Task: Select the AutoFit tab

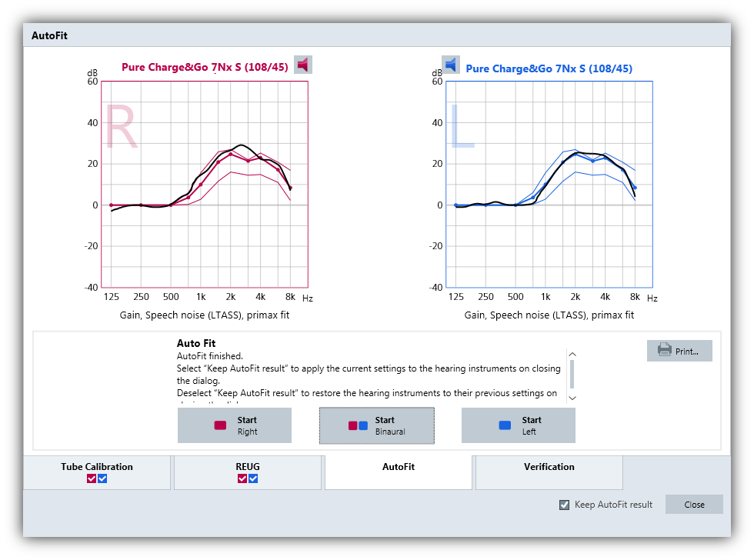Action: tap(399, 472)
